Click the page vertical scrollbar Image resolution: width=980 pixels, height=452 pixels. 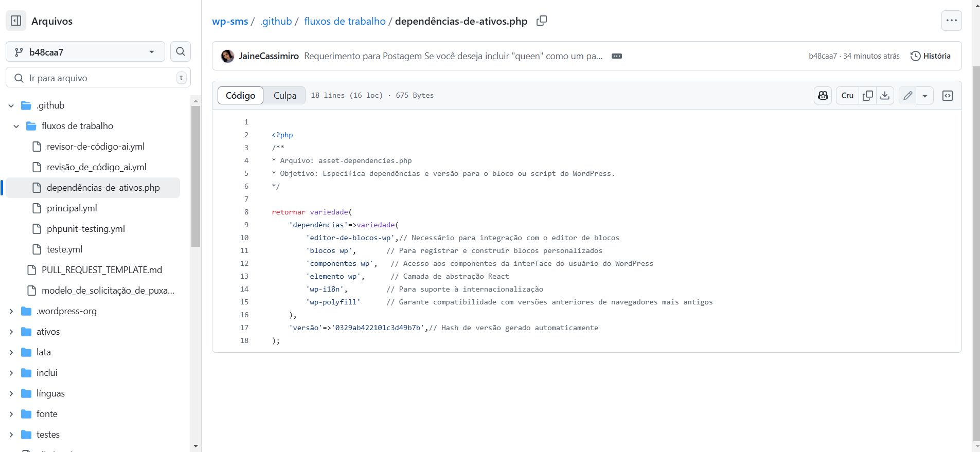click(976, 254)
